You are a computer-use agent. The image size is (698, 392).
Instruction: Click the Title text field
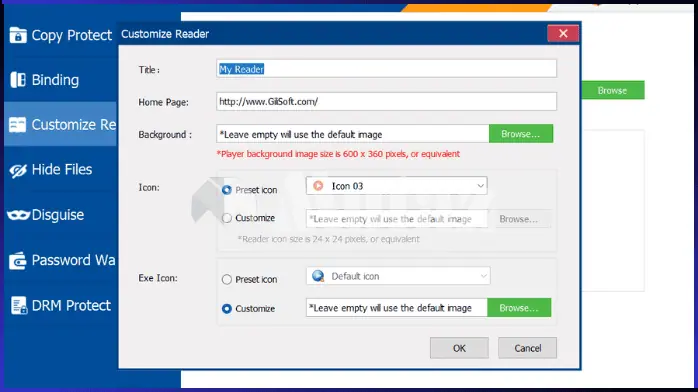tap(386, 69)
